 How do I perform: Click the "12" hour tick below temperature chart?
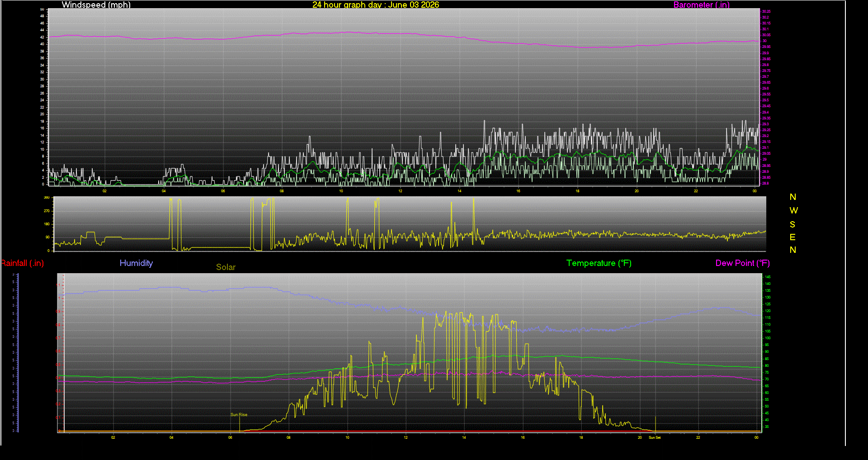tap(406, 437)
